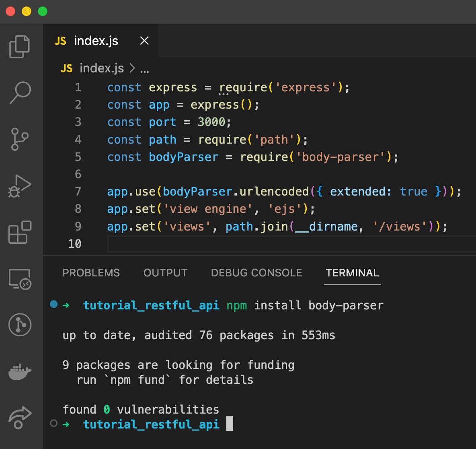Select the TERMINAL panel tab
476x449 pixels.
tap(352, 273)
